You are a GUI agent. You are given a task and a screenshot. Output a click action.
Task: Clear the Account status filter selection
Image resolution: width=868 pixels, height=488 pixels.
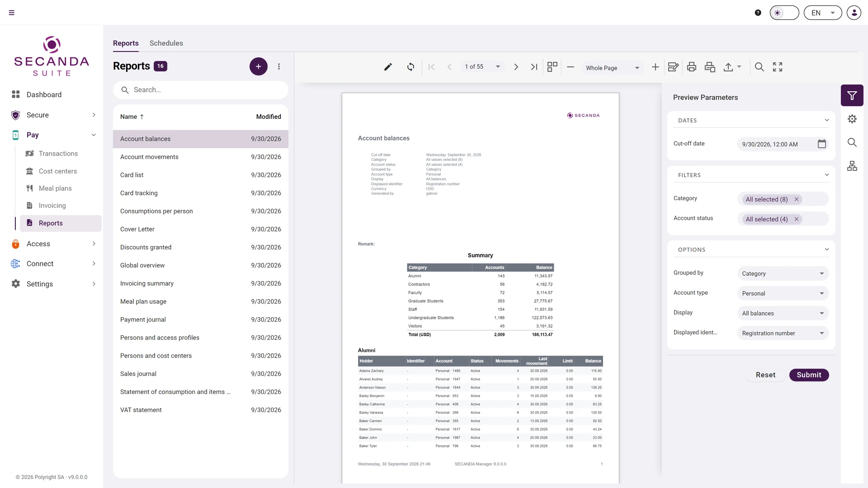pyautogui.click(x=797, y=219)
